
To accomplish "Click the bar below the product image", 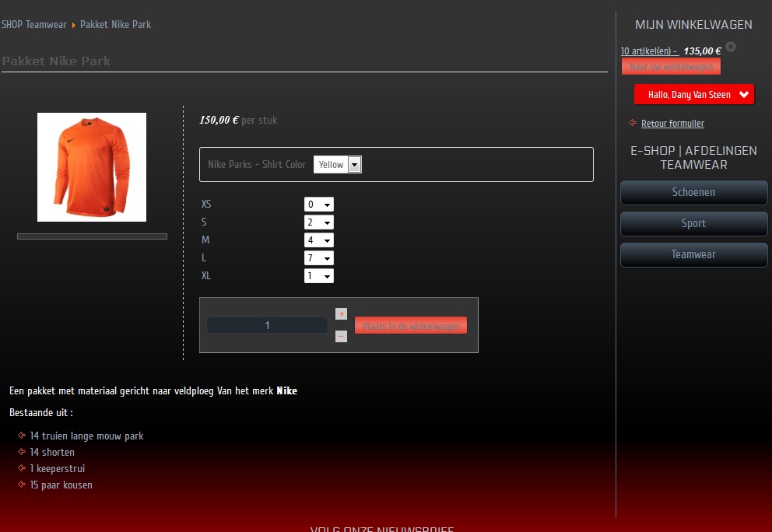I will coord(92,236).
